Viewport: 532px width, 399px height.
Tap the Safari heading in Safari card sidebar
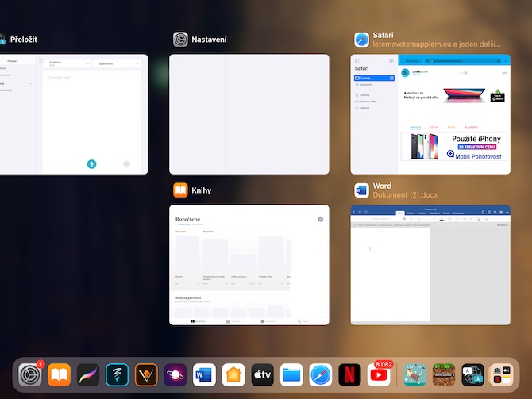click(361, 68)
